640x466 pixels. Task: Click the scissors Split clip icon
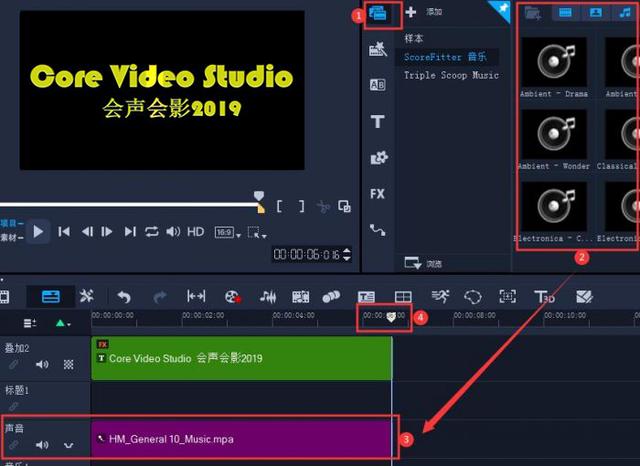click(x=323, y=207)
